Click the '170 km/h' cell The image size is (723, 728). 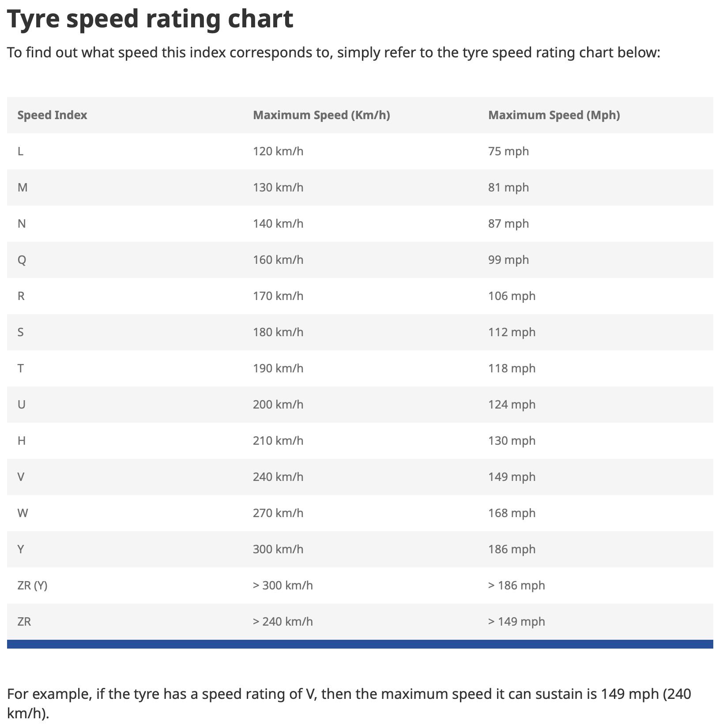click(278, 296)
